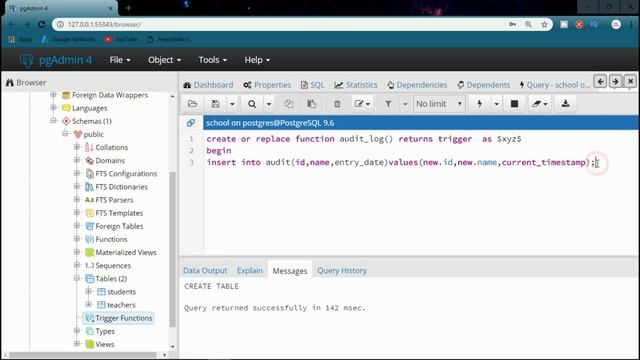This screenshot has width=640, height=360.
Task: Expand the Languages node
Action: point(53,108)
